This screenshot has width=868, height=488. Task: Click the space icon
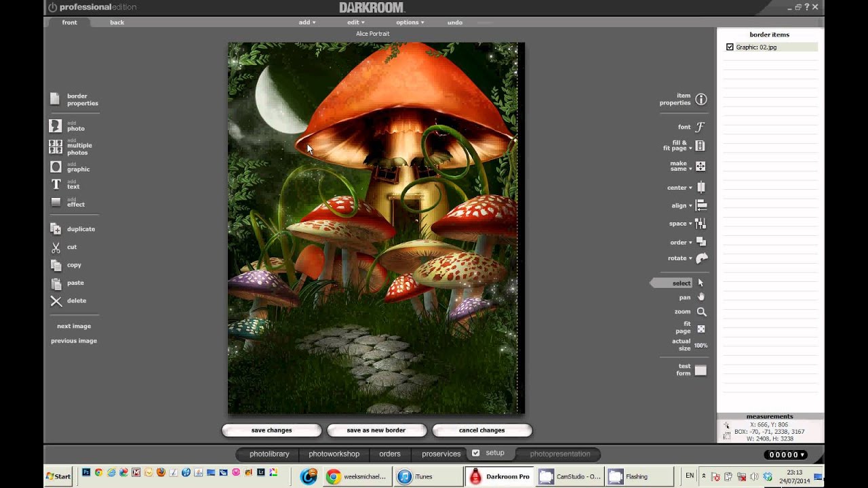pyautogui.click(x=701, y=224)
